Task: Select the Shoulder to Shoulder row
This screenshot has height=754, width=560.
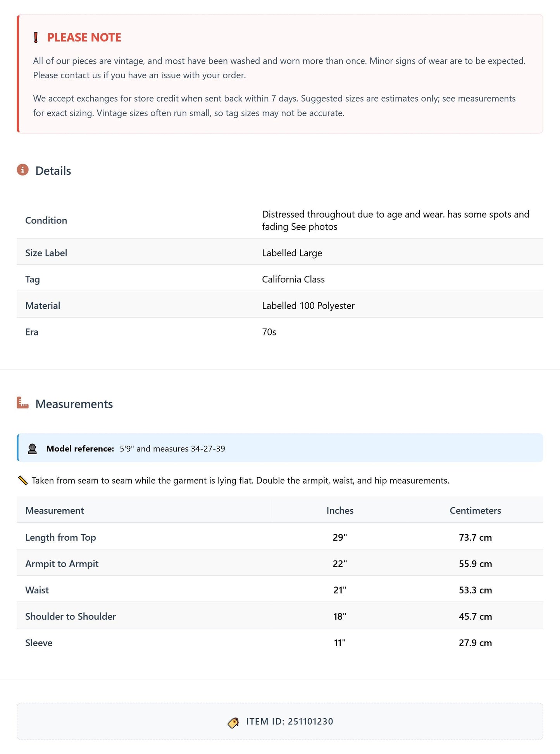Action: click(280, 616)
